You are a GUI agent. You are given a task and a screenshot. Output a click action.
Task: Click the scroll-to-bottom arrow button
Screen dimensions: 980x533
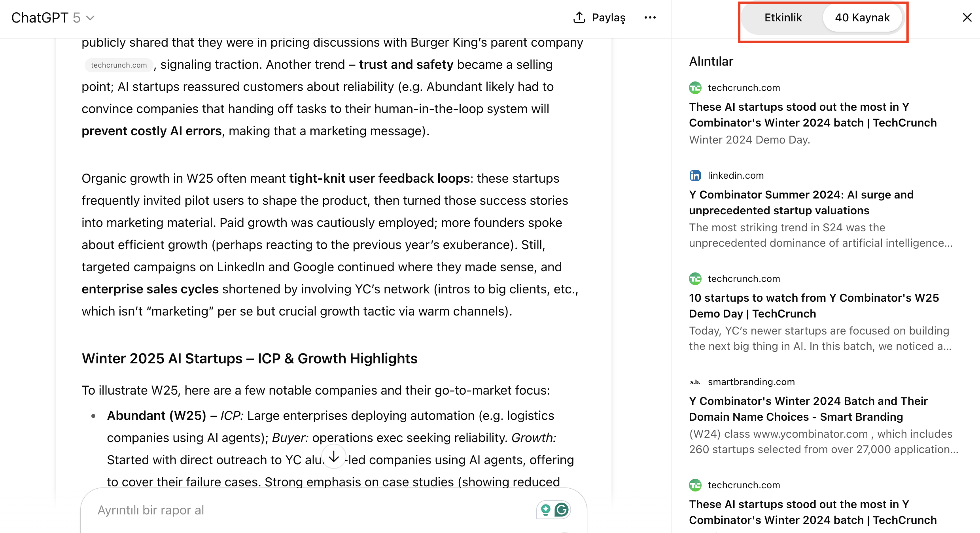click(x=334, y=457)
